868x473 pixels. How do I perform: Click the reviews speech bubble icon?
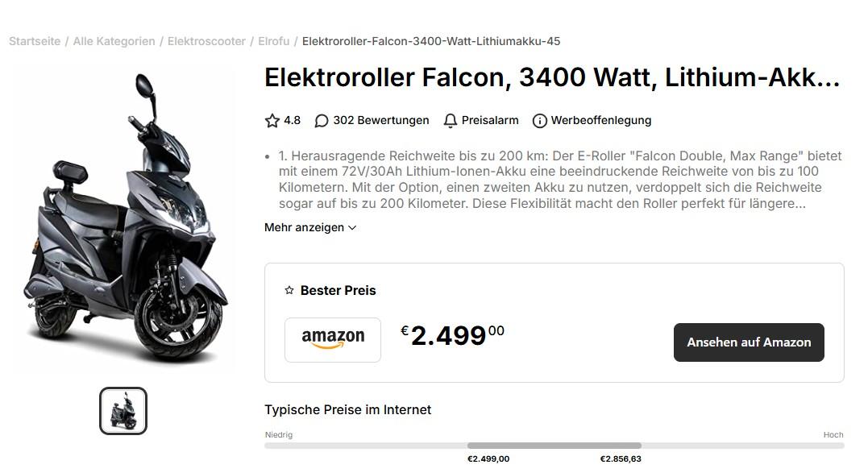coord(322,121)
